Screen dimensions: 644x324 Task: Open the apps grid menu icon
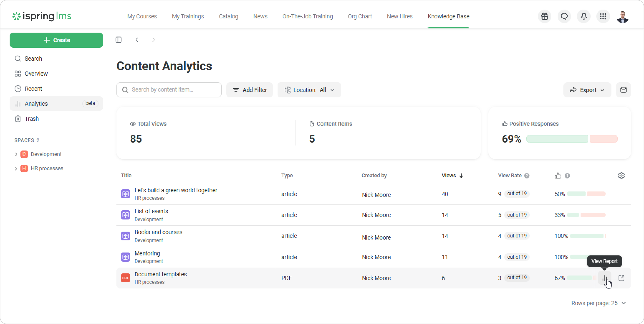[x=603, y=17]
